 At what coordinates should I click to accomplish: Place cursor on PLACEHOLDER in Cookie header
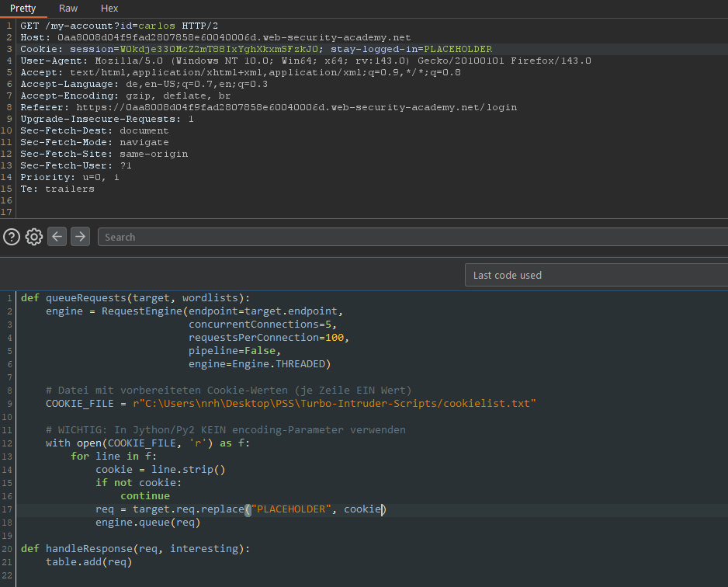(x=459, y=49)
